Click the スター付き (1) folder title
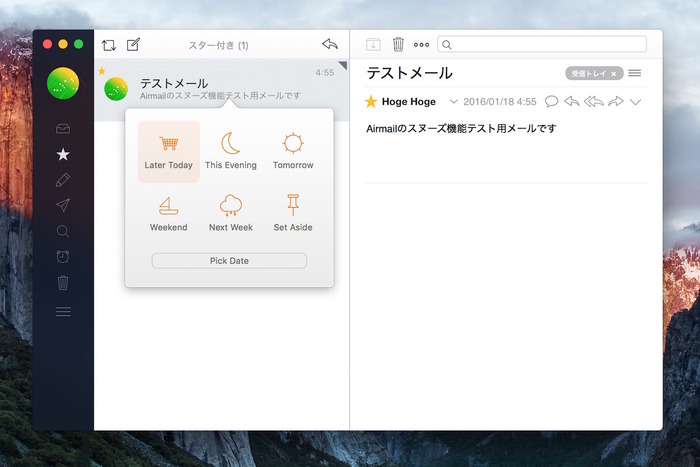Screen dimensions: 700x467 click(218, 45)
